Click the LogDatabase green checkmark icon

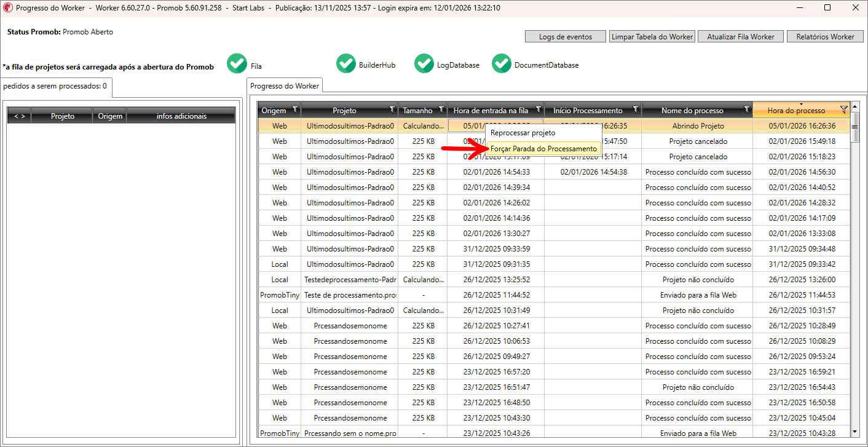pos(424,64)
